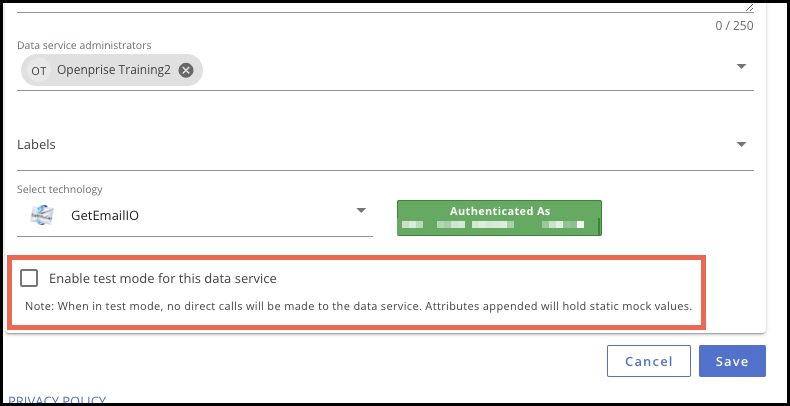
Task: Click the Cancel button
Action: pos(648,361)
